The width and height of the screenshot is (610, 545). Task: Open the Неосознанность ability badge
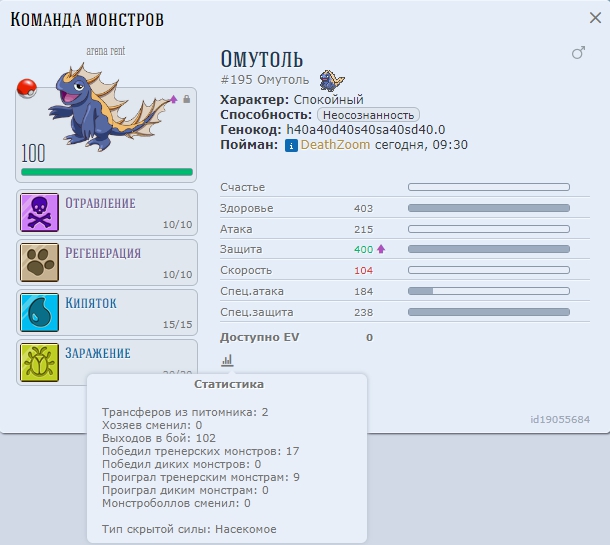(368, 115)
